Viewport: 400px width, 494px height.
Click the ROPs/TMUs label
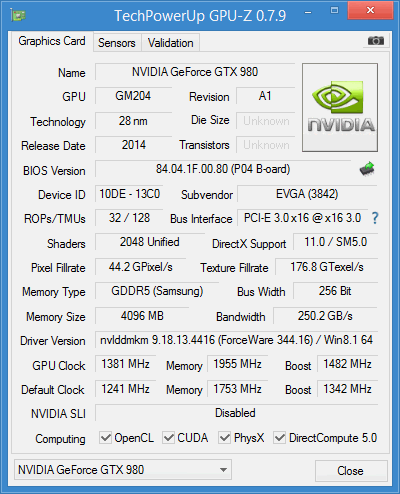[x=55, y=219]
